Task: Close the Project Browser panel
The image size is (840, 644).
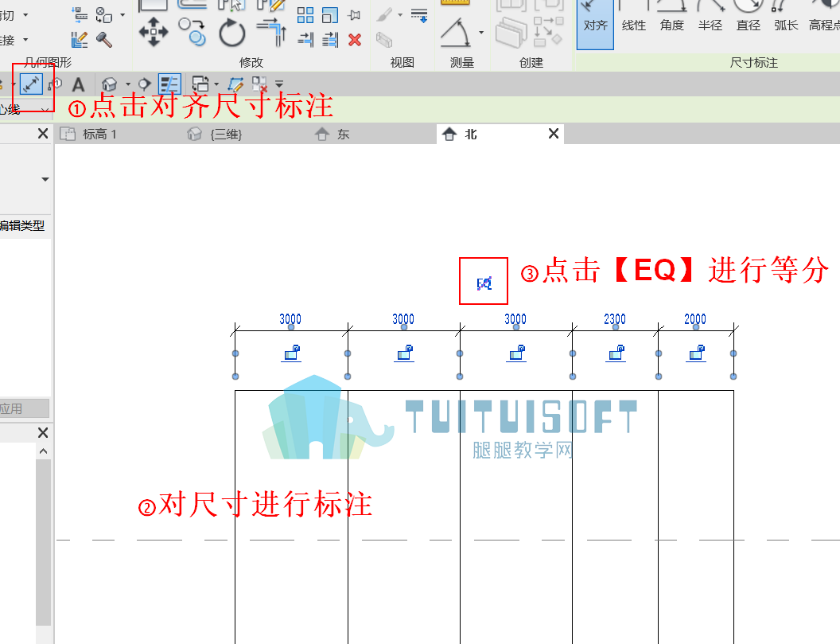Action: pos(44,433)
